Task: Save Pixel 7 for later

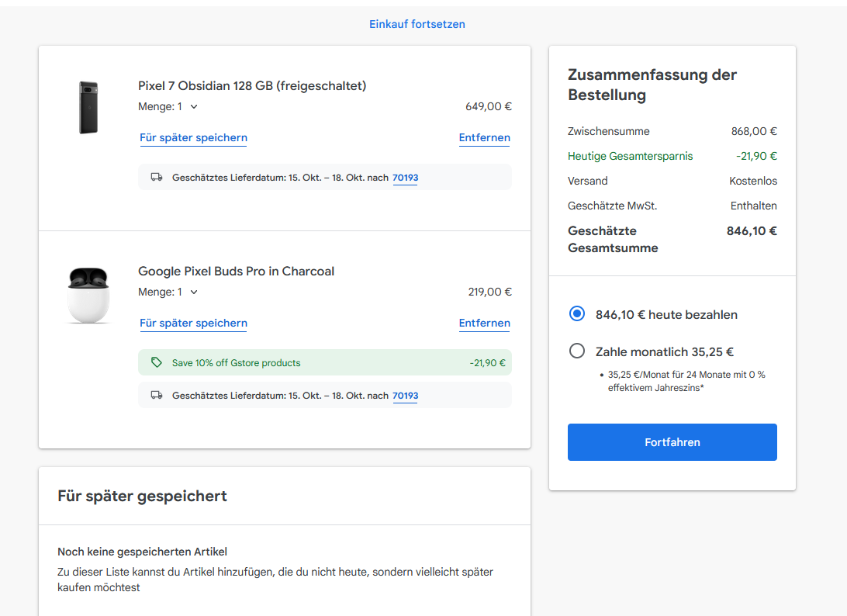Action: pyautogui.click(x=193, y=138)
